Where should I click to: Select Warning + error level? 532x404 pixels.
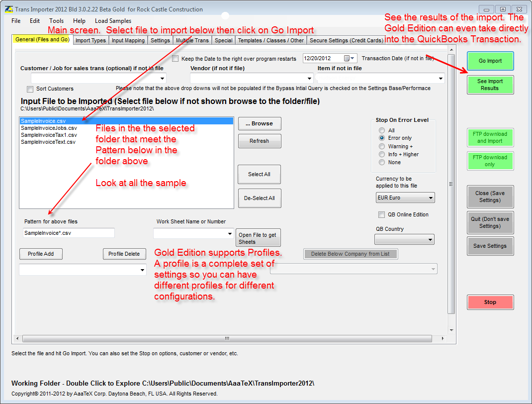[382, 146]
